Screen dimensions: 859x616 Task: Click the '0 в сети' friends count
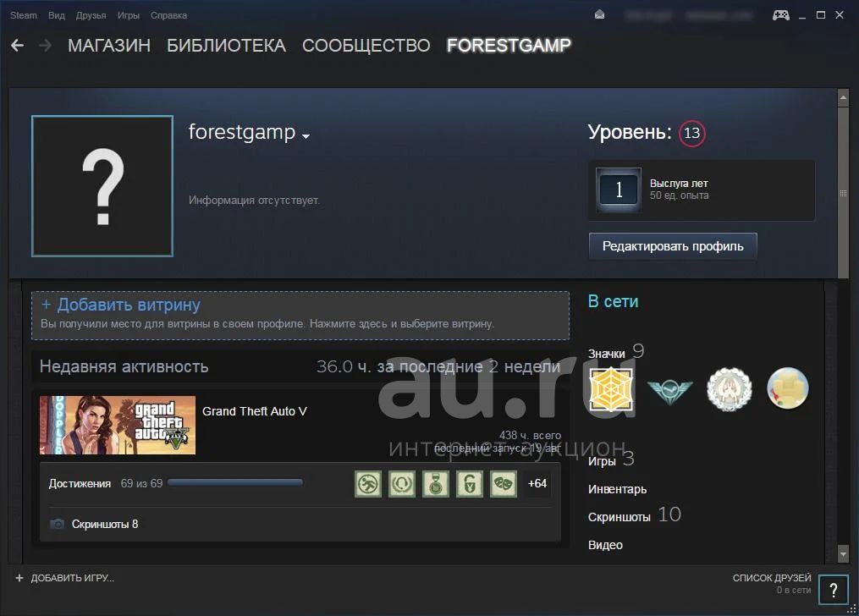coord(794,591)
